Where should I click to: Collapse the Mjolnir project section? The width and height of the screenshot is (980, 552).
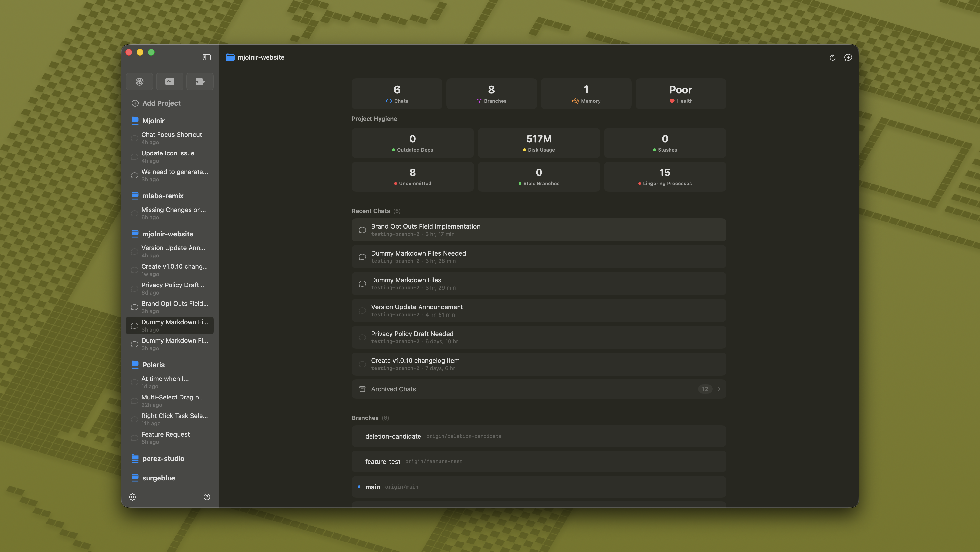pyautogui.click(x=153, y=121)
